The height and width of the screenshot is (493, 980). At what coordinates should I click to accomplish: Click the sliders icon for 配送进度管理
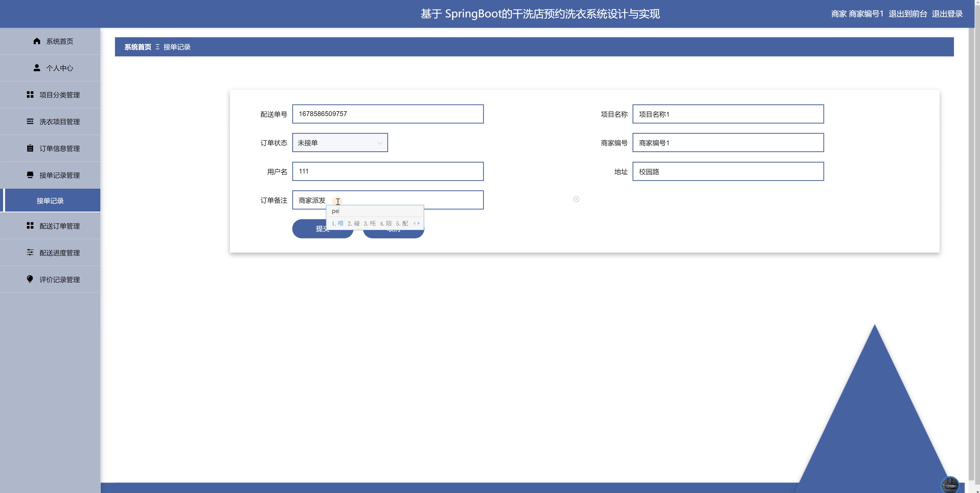click(30, 252)
